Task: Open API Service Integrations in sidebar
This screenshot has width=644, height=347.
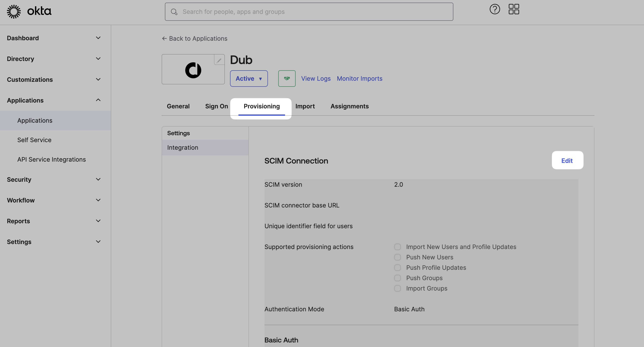Action: 52,159
